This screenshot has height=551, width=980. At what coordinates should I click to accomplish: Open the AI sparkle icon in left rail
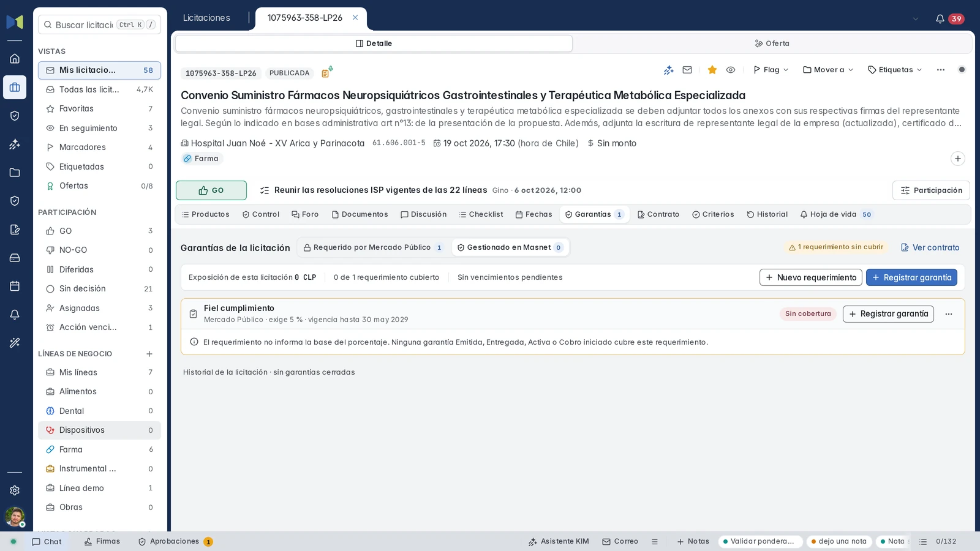[x=15, y=144]
